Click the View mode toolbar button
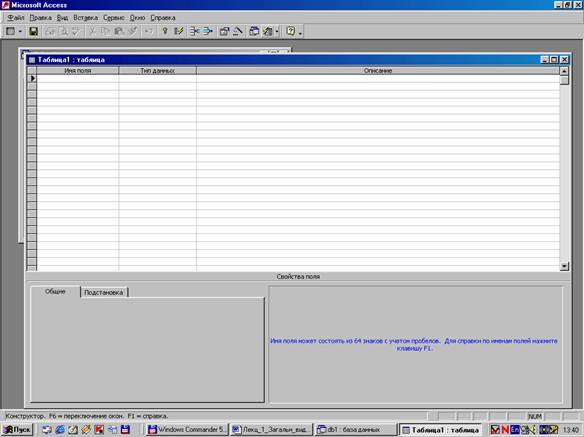584x437 pixels. point(10,31)
